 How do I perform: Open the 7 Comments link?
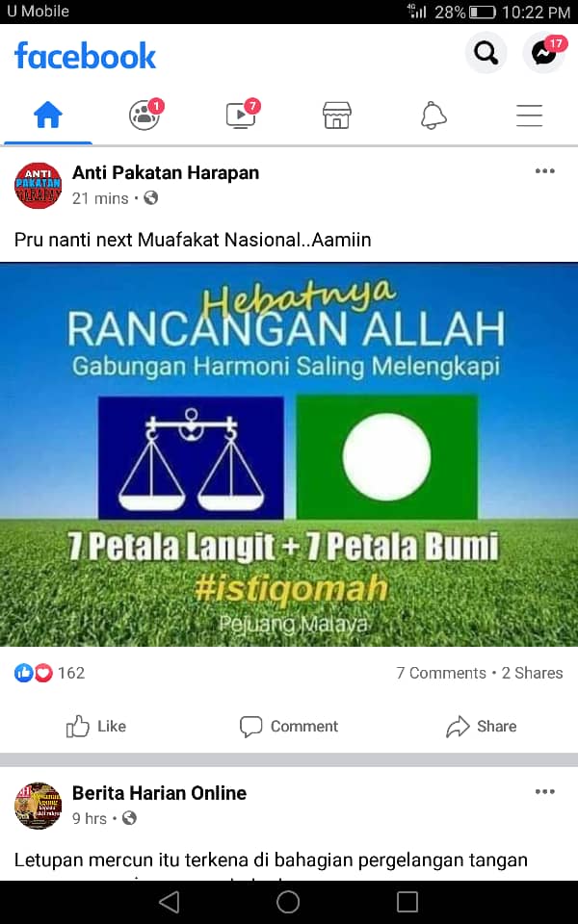pyautogui.click(x=441, y=673)
